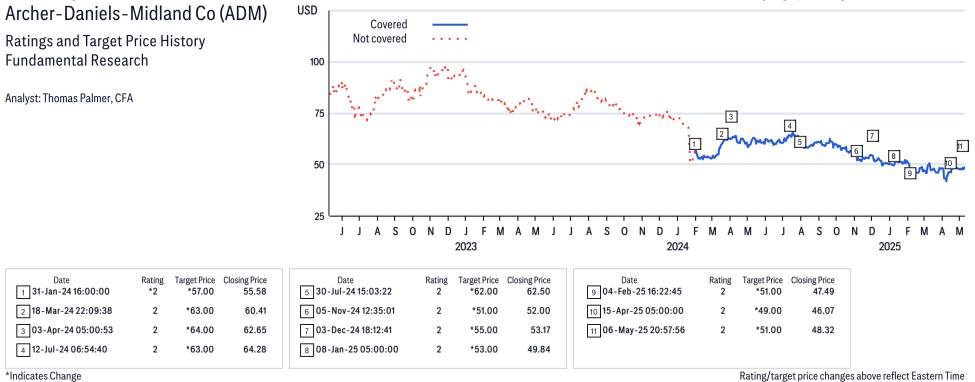Select the Archer-Daniels-Midland Co (ADM) title

coord(136,14)
